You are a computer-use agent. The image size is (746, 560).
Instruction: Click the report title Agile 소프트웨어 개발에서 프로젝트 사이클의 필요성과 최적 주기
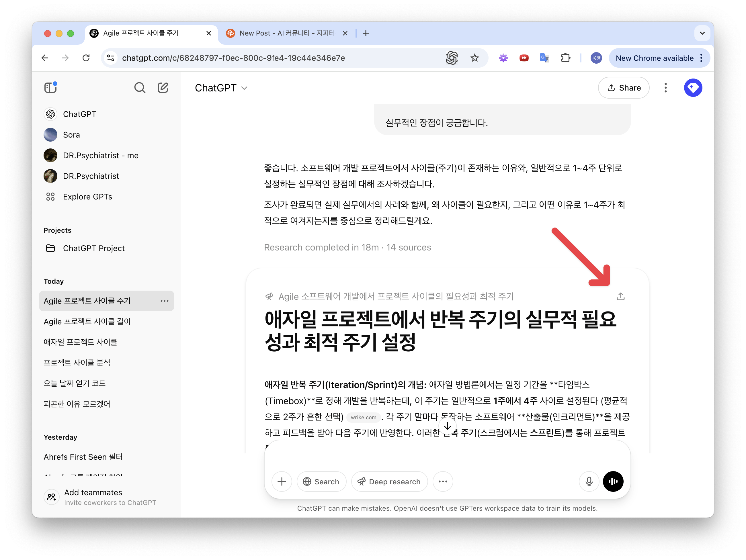coord(396,296)
